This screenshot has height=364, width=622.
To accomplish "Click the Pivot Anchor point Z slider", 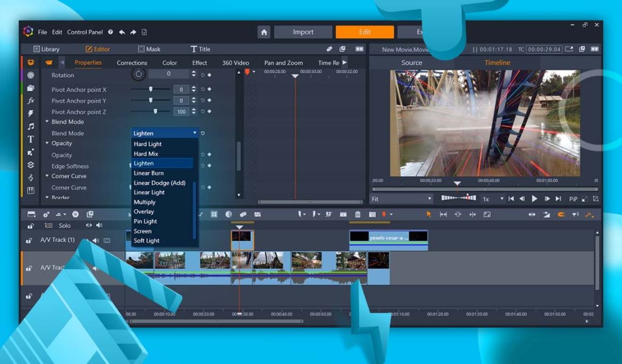I will click(151, 111).
